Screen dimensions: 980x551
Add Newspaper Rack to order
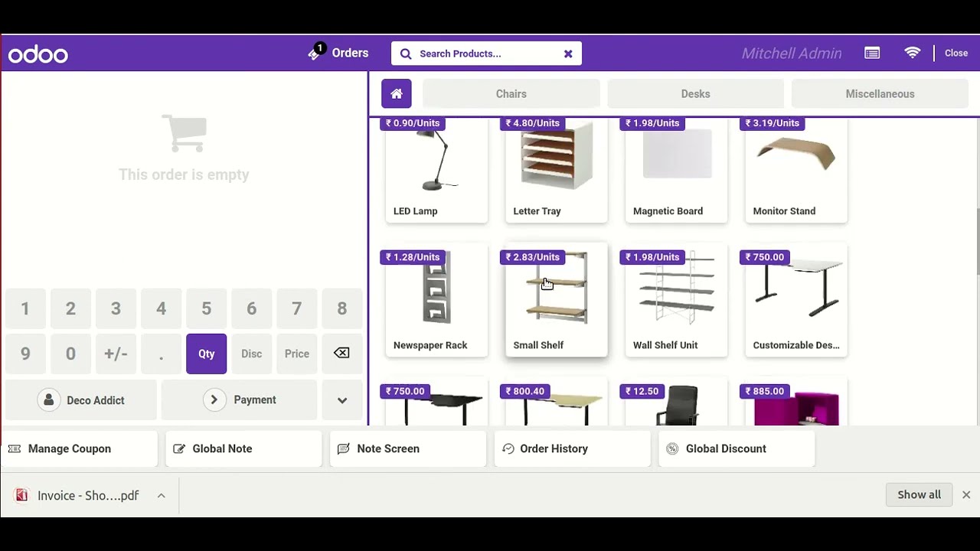tap(436, 300)
